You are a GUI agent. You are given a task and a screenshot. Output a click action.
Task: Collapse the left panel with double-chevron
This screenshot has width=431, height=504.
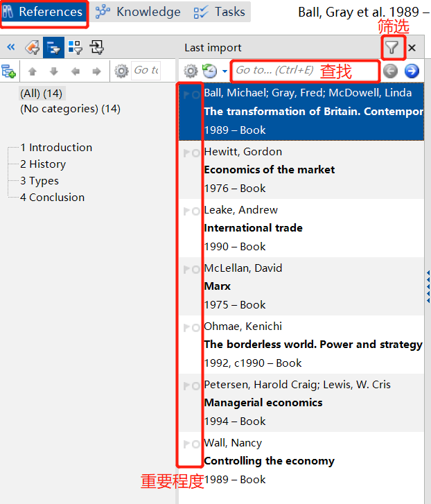(10, 47)
